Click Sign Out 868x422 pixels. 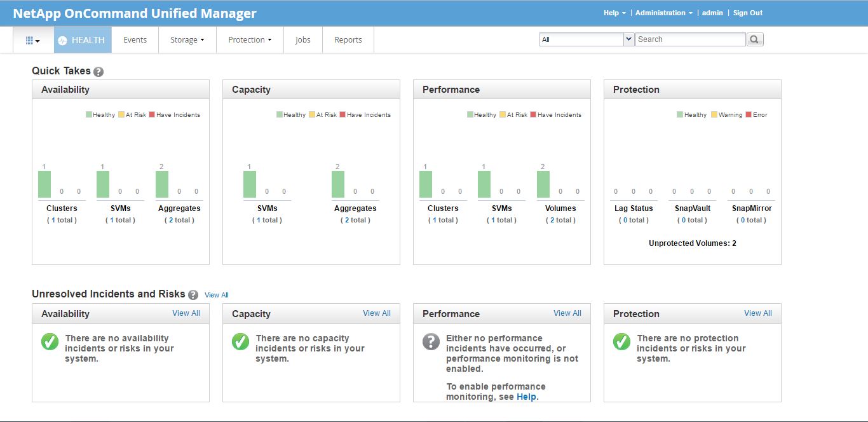(x=747, y=12)
